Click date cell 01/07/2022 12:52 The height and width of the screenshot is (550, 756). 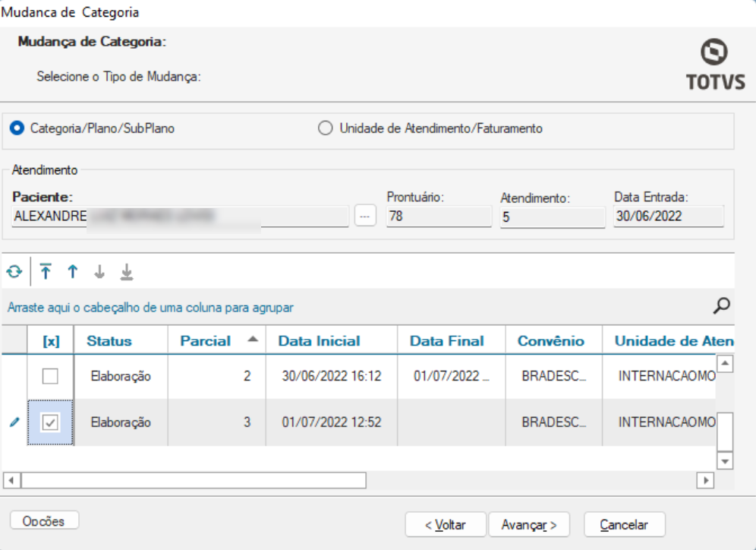coord(332,422)
